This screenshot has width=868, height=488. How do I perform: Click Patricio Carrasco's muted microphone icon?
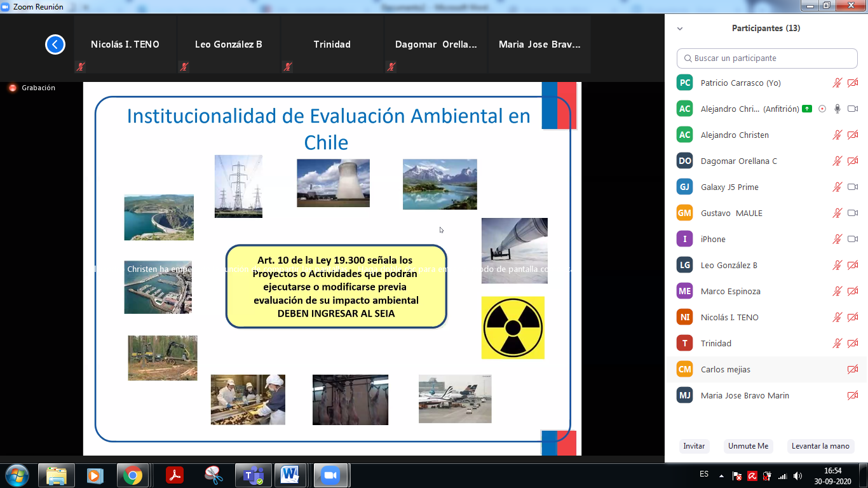click(837, 83)
